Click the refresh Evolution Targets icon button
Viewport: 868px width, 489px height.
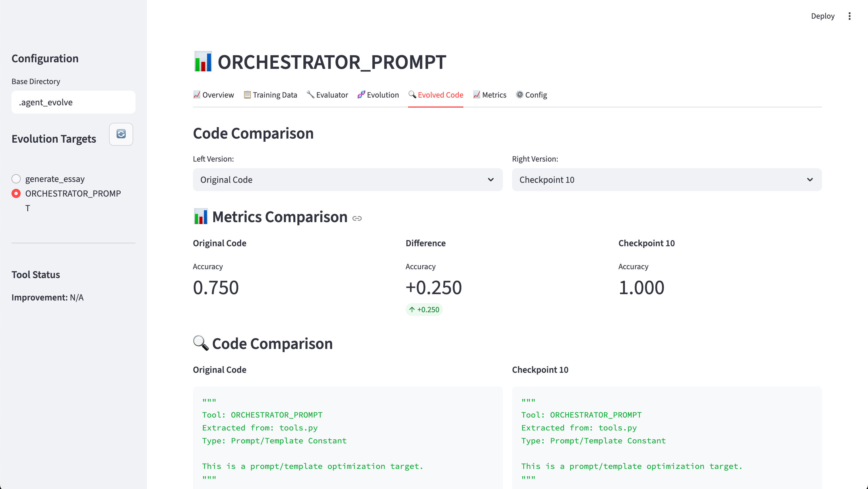pos(121,134)
